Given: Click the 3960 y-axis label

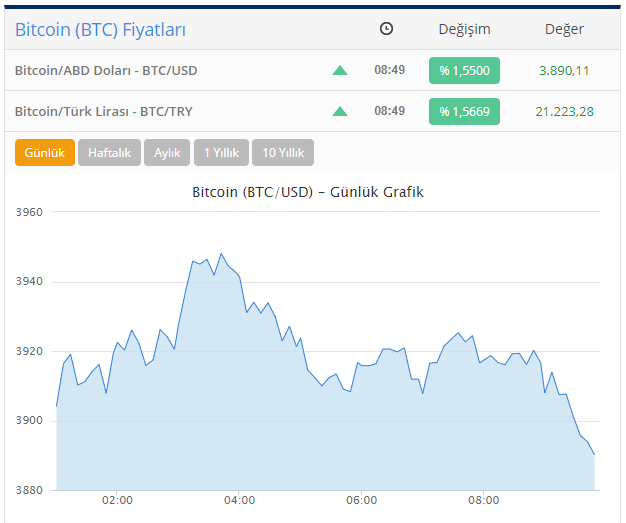Looking at the screenshot, I should (x=29, y=212).
